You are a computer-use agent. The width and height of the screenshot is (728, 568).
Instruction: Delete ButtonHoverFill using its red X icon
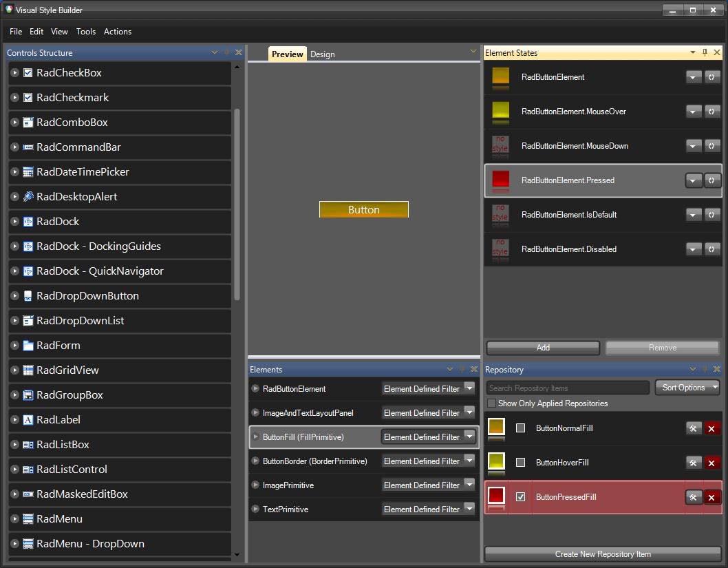(x=711, y=463)
